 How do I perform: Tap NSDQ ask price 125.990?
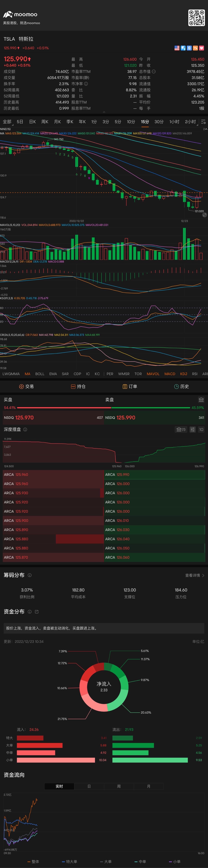(126, 418)
